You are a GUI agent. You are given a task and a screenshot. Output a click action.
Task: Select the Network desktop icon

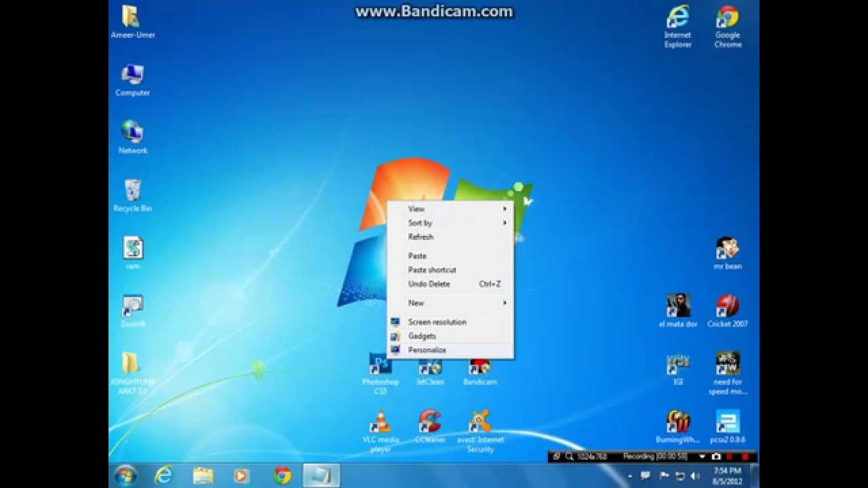[x=132, y=138]
